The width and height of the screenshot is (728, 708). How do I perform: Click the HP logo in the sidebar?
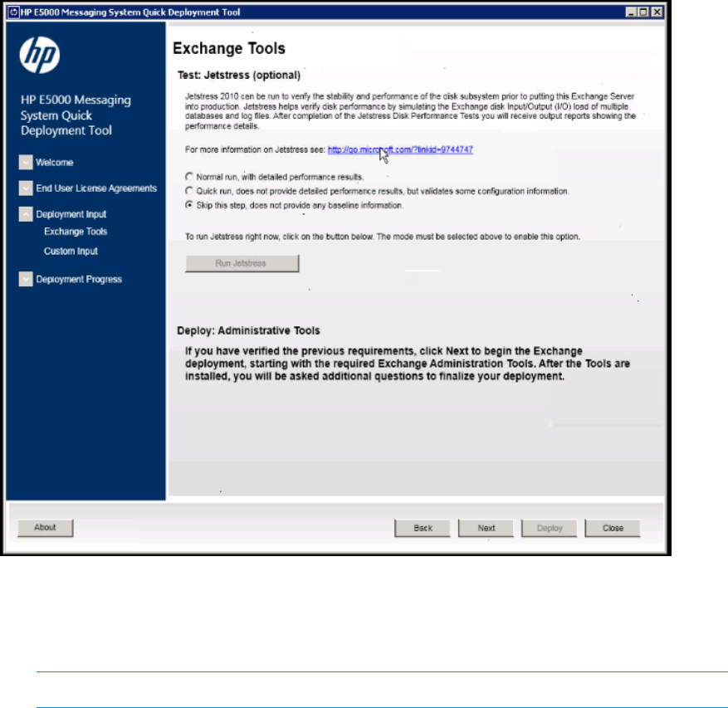coord(40,55)
